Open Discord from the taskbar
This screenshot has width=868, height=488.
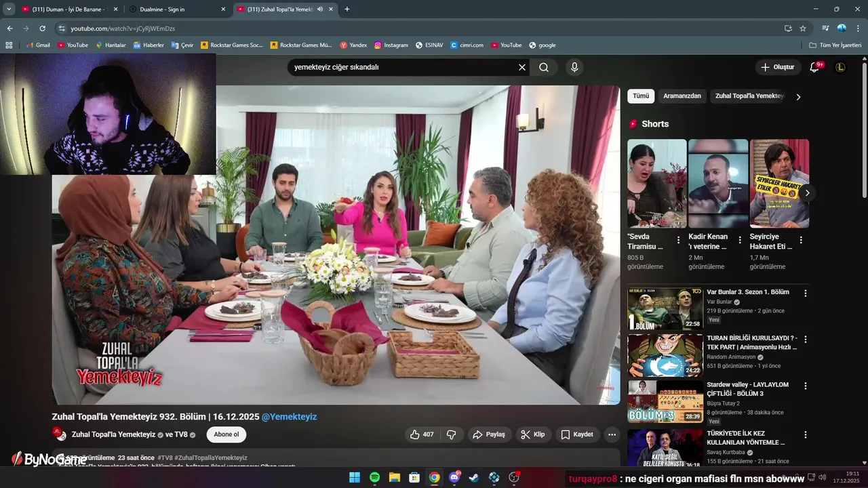point(454,477)
